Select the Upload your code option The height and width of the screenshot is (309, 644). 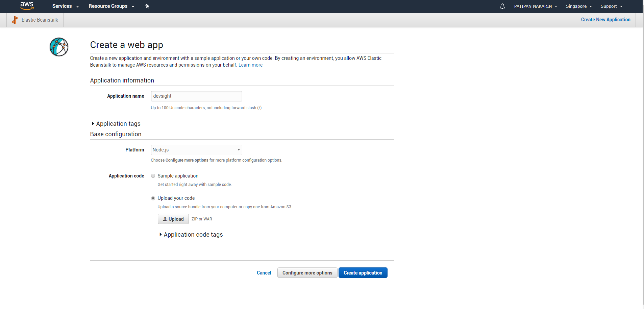[153, 198]
